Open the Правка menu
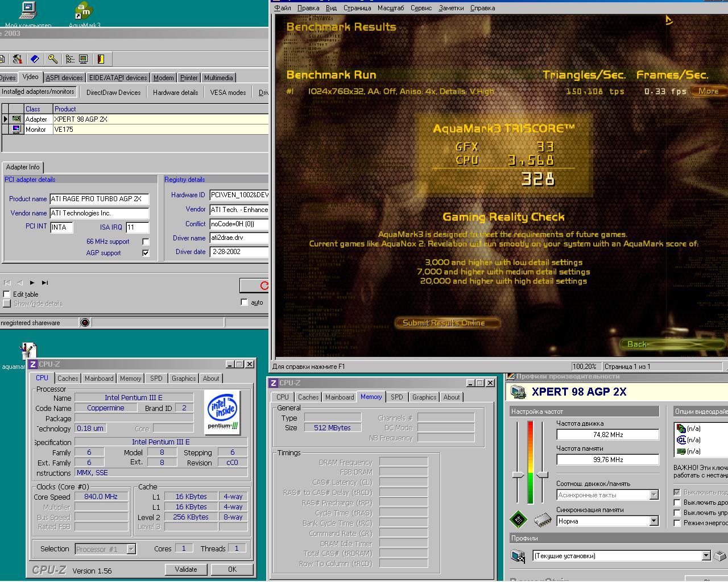This screenshot has width=728, height=582. point(308,8)
